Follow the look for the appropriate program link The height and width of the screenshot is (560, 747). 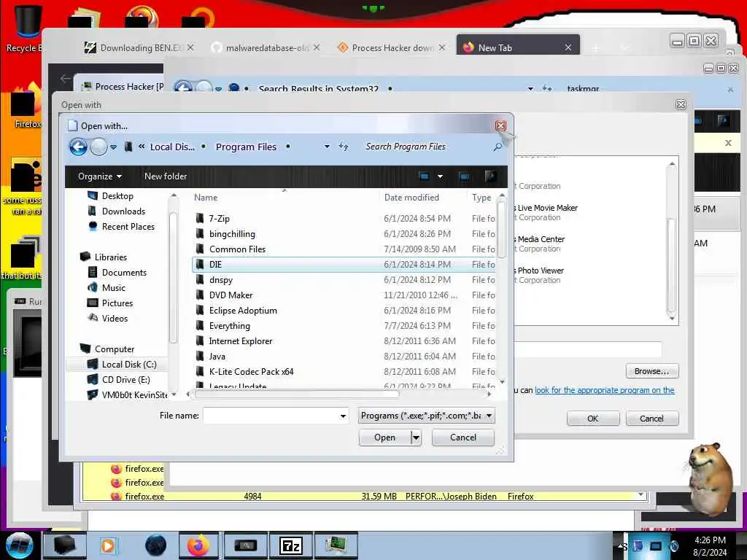tap(605, 390)
